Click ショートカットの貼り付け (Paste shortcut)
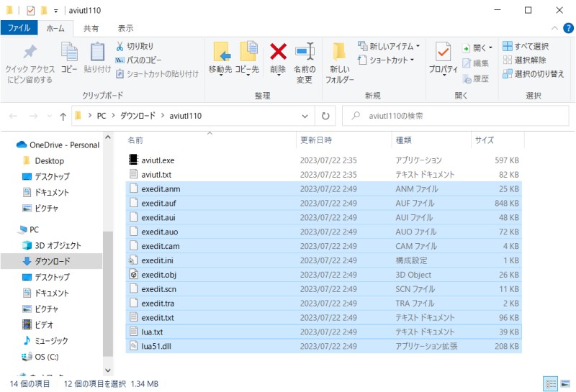Viewport: 576px width, 392px height. click(157, 74)
